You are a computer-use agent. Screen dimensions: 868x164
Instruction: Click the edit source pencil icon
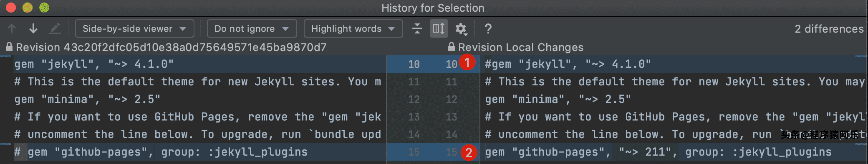pos(55,28)
